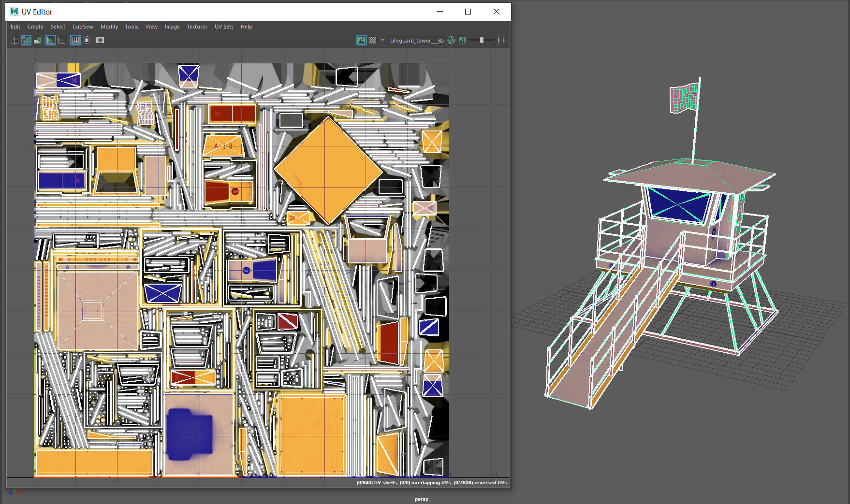
Task: Toggle wireframe UV shell display icon
Action: coord(15,40)
